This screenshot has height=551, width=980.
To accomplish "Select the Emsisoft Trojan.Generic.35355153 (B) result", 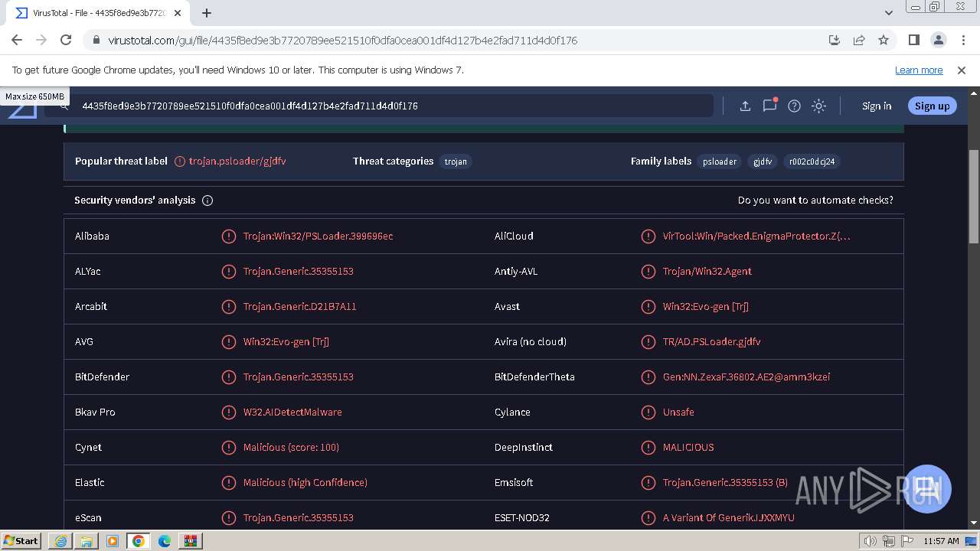I will pos(725,482).
